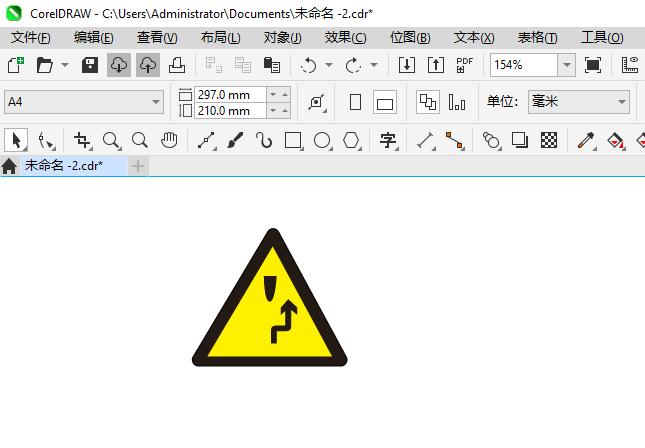Open the 编辑(E) menu
Screen dimensions: 645x448
(93, 38)
